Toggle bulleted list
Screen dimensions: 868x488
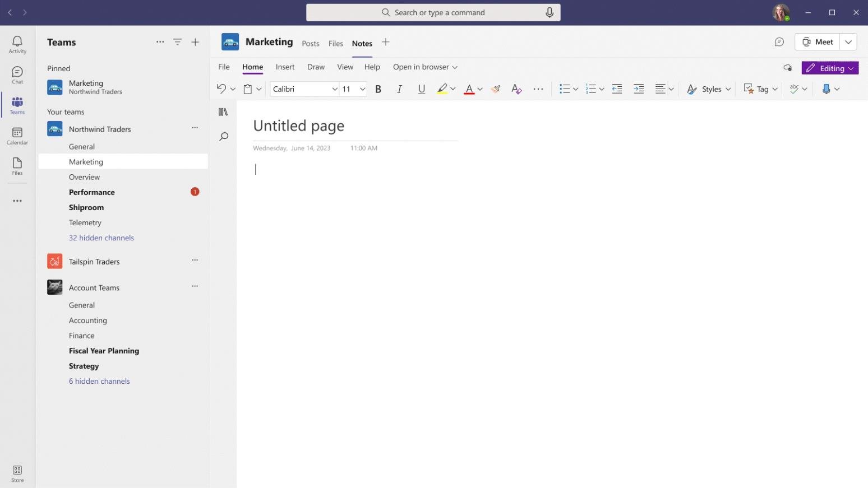click(x=565, y=89)
